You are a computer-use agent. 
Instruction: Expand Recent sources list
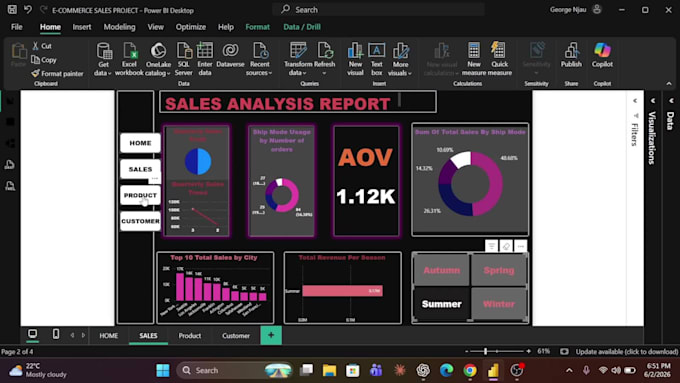pyautogui.click(x=259, y=60)
